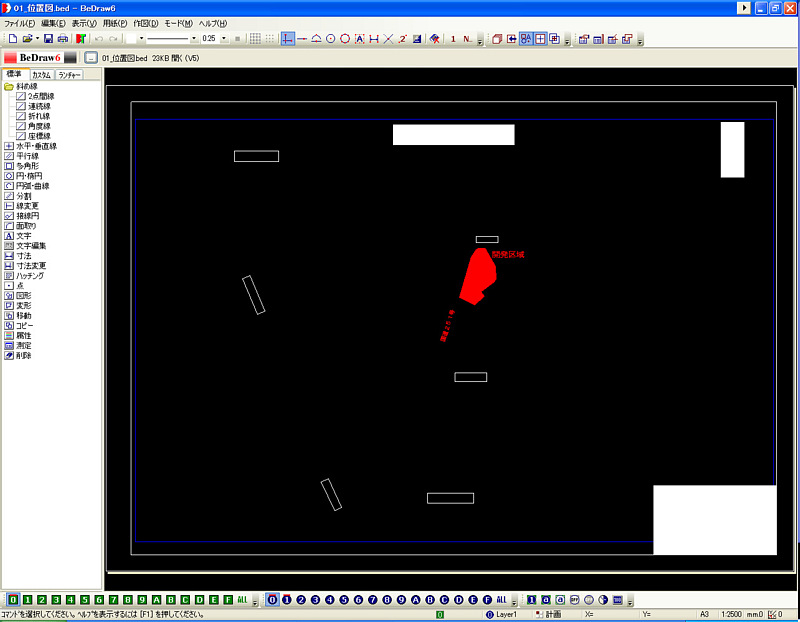Select the 削除 delete tool
Screen dimensions: 800x622
[x=23, y=355]
